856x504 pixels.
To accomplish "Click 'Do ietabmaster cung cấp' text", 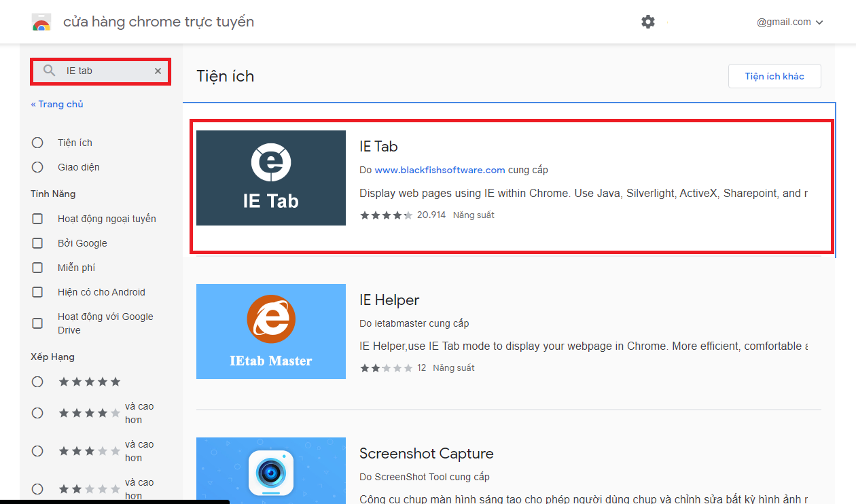I will tap(414, 323).
